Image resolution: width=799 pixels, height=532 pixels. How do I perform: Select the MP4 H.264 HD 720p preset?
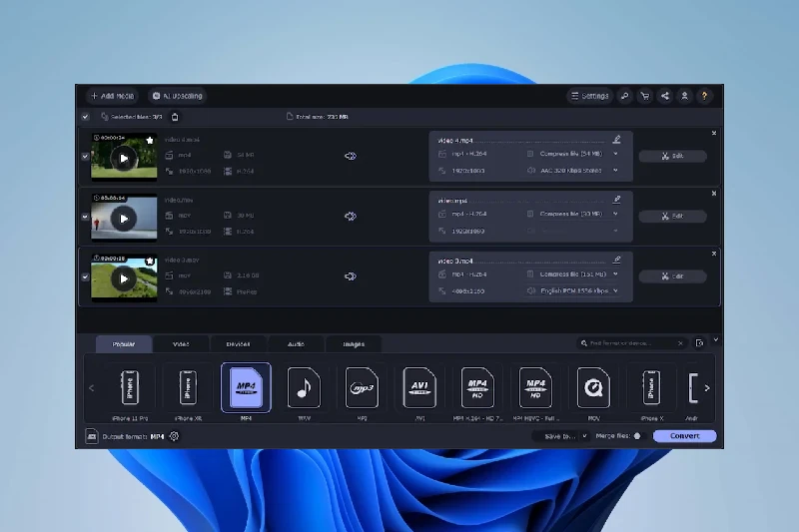(477, 392)
